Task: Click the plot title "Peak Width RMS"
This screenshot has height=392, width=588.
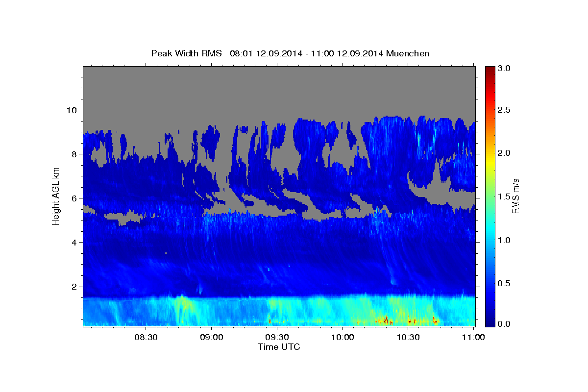Action: pyautogui.click(x=186, y=53)
